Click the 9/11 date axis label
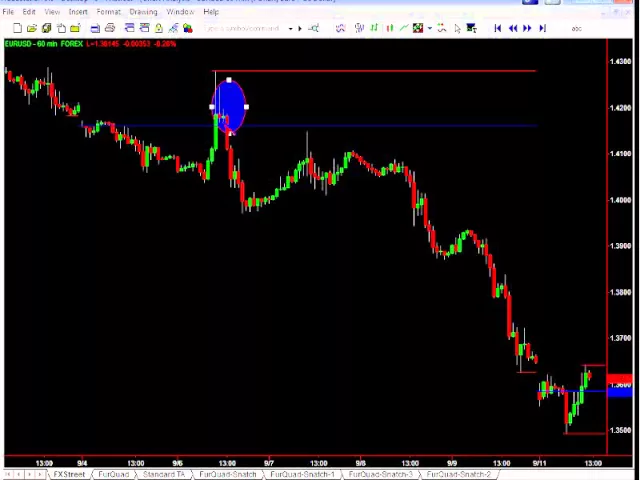The image size is (640, 480). click(539, 463)
